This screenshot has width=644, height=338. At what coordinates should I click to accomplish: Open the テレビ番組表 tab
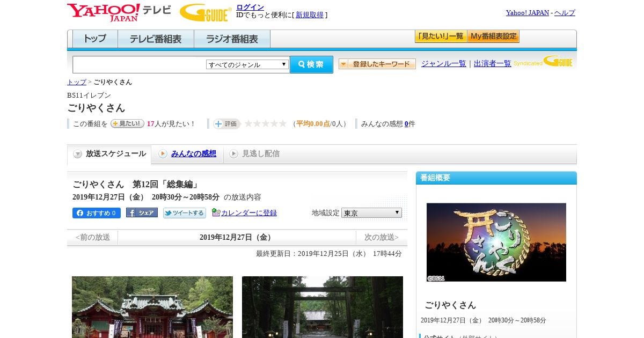156,39
